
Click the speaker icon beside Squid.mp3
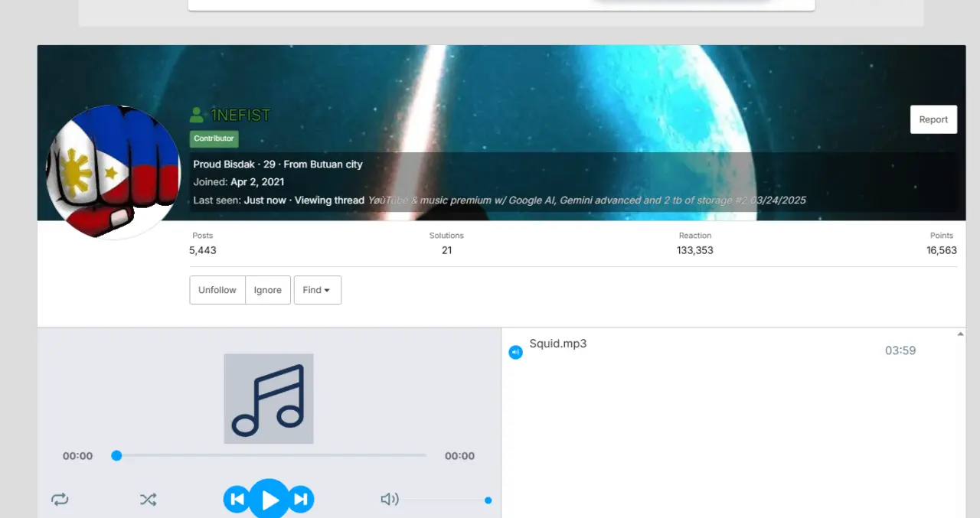(x=516, y=352)
